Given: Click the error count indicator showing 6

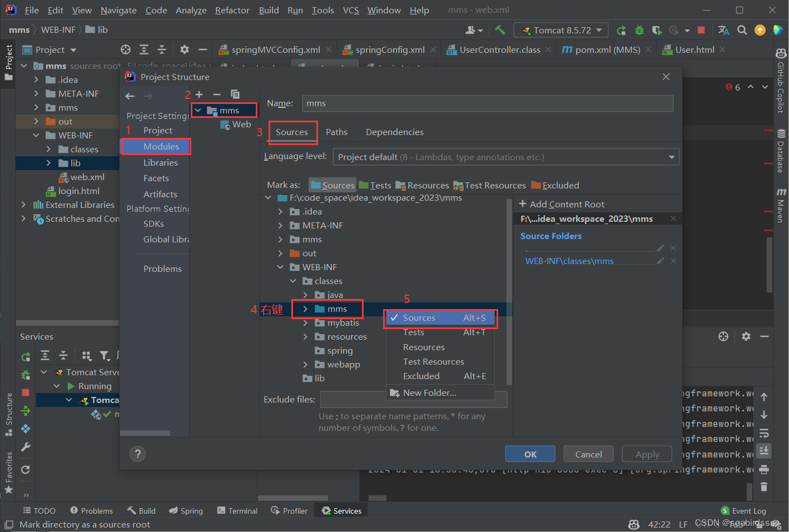Looking at the screenshot, I should pyautogui.click(x=733, y=87).
